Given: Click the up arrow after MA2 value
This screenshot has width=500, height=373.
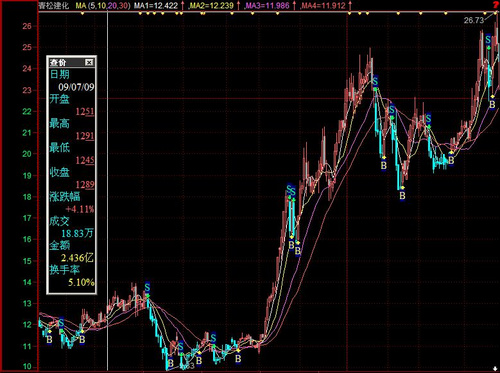Looking at the screenshot, I should [x=238, y=6].
